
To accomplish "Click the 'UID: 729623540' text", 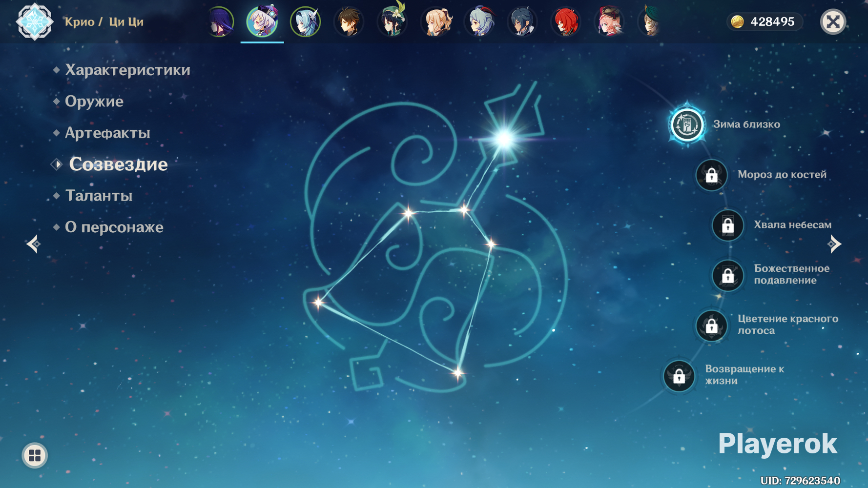I will pos(800,481).
